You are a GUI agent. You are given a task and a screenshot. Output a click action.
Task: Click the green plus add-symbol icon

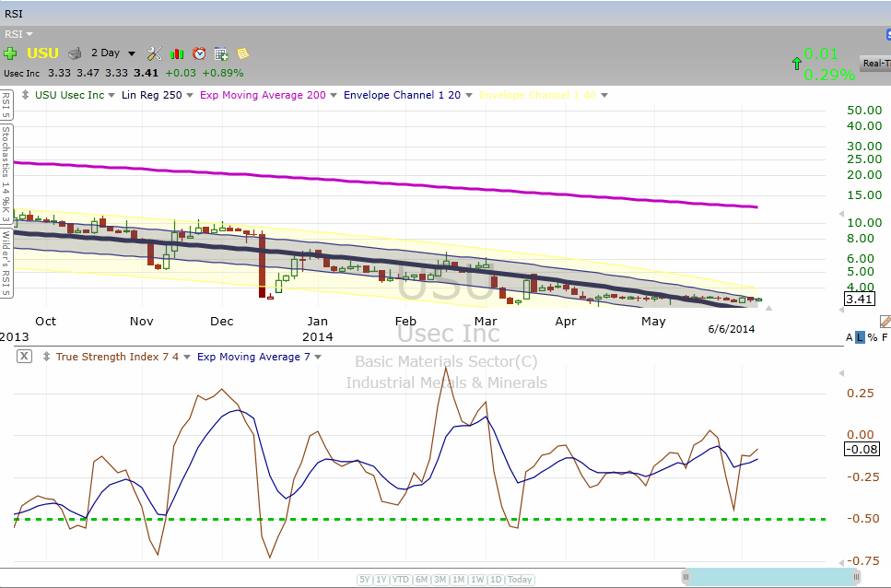pyautogui.click(x=10, y=54)
